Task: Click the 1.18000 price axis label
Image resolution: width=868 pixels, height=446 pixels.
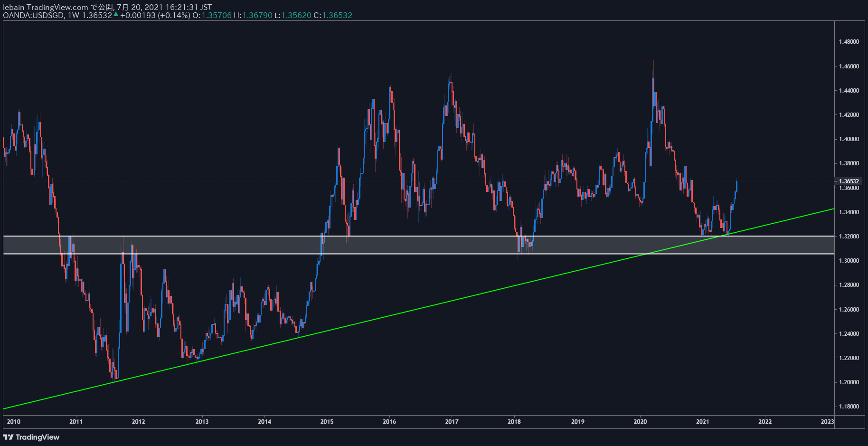Action: 849,407
